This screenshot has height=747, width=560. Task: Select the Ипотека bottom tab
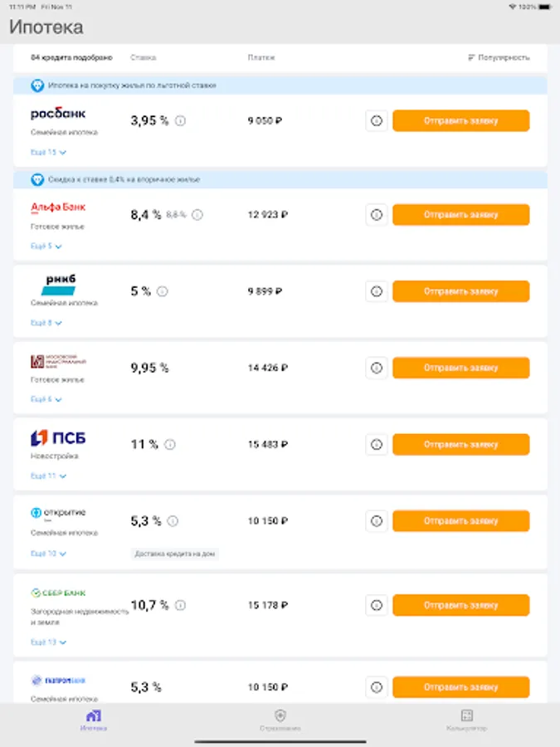(93, 720)
